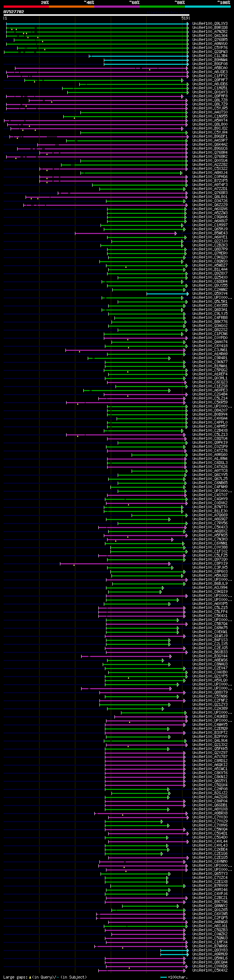The image size is (234, 980).
Task: Click label UniRef100_Q7MER0
Action: pos(210,253)
